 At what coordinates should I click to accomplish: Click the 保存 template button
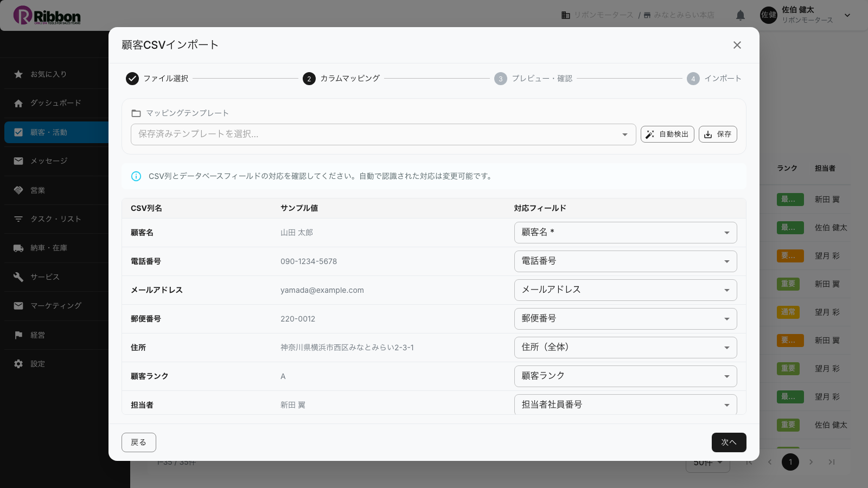click(x=718, y=134)
